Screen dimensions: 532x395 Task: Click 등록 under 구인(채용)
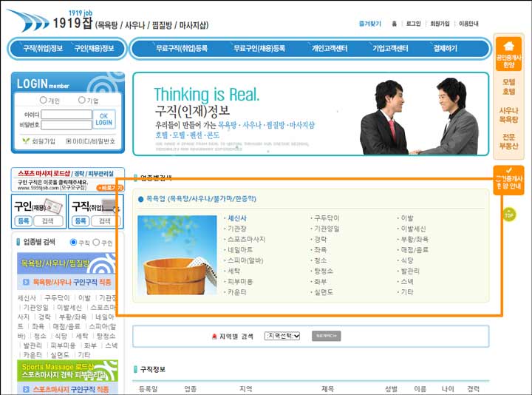(x=24, y=221)
